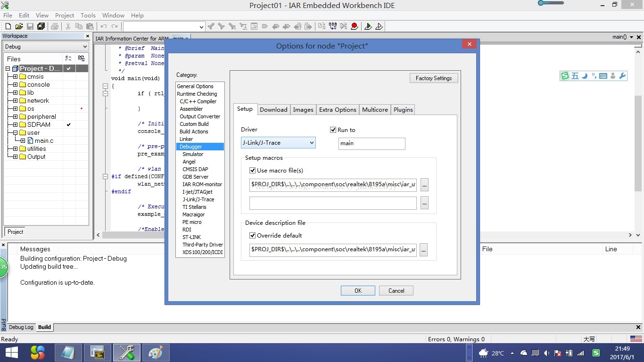Uncheck the Run to checkbox
This screenshot has width=644, height=362.
pos(333,130)
